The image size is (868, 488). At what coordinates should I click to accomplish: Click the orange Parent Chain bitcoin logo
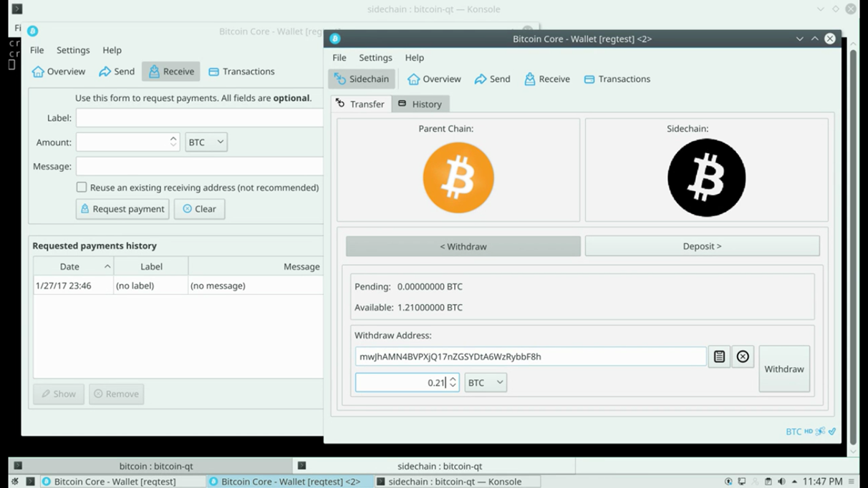tap(458, 177)
